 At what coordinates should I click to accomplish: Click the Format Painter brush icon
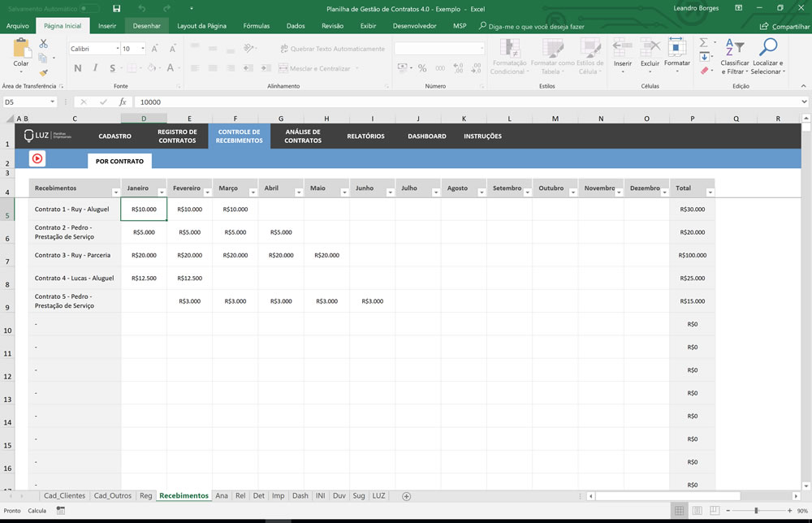[44, 72]
